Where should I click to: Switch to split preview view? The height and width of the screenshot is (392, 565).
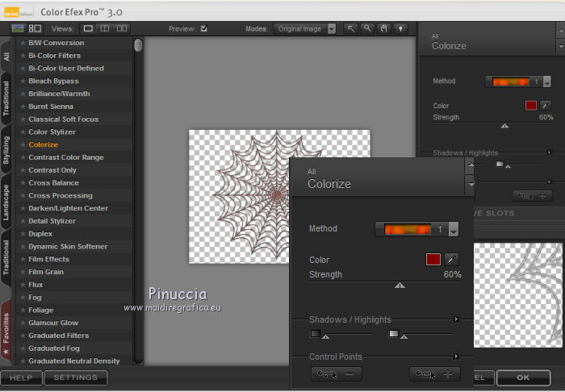point(105,28)
